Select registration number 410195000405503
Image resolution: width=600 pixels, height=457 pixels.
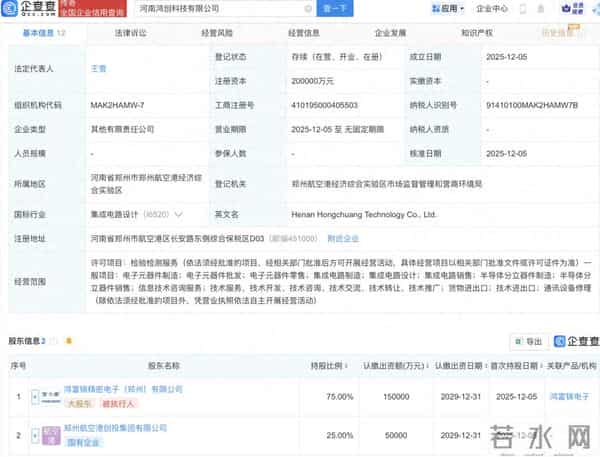pyautogui.click(x=324, y=105)
